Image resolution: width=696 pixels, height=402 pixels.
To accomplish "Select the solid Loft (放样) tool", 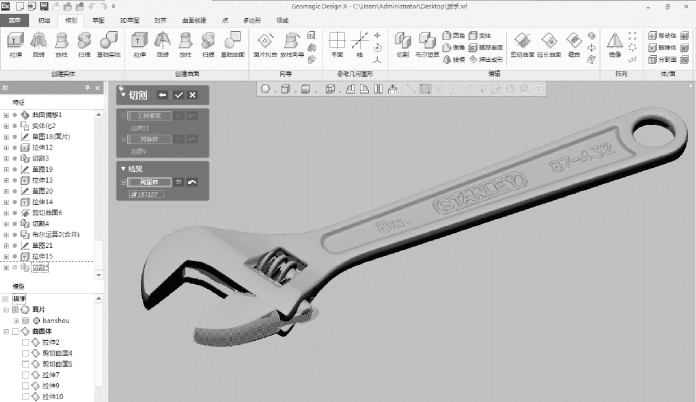I will click(x=61, y=44).
